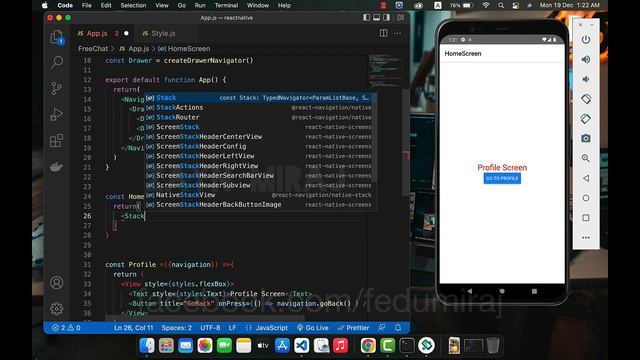This screenshot has height=360, width=640.
Task: Open the Manage gear icon
Action: (56, 309)
